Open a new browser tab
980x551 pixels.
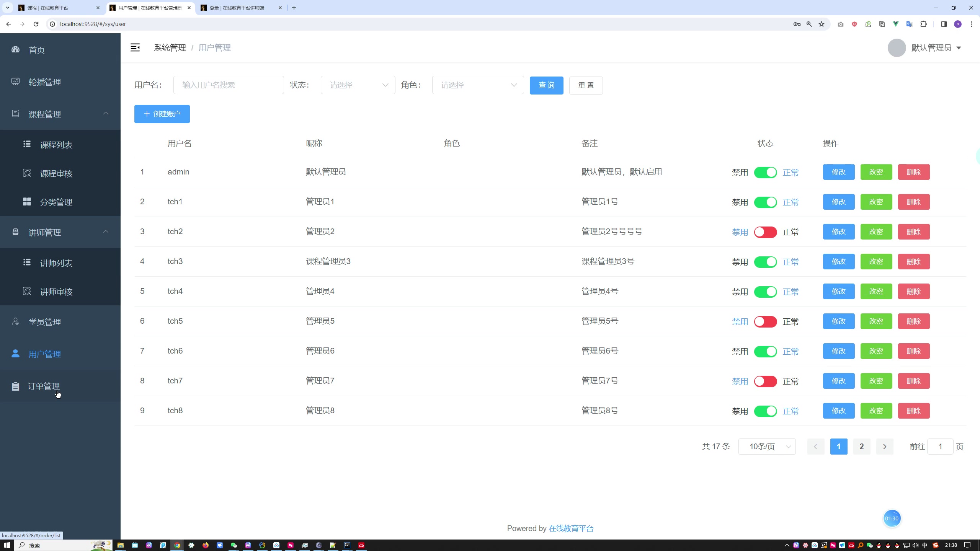click(x=294, y=8)
